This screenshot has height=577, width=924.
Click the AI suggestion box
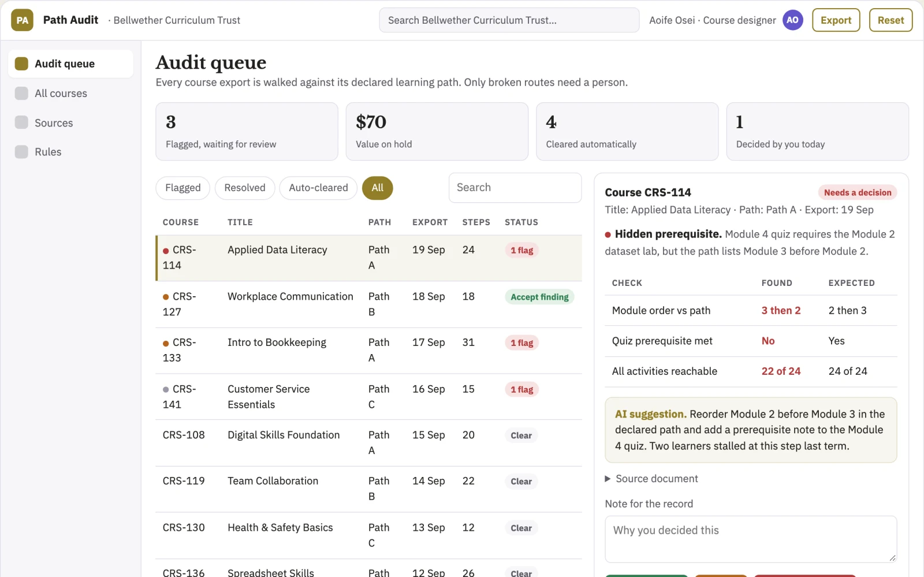tap(751, 430)
